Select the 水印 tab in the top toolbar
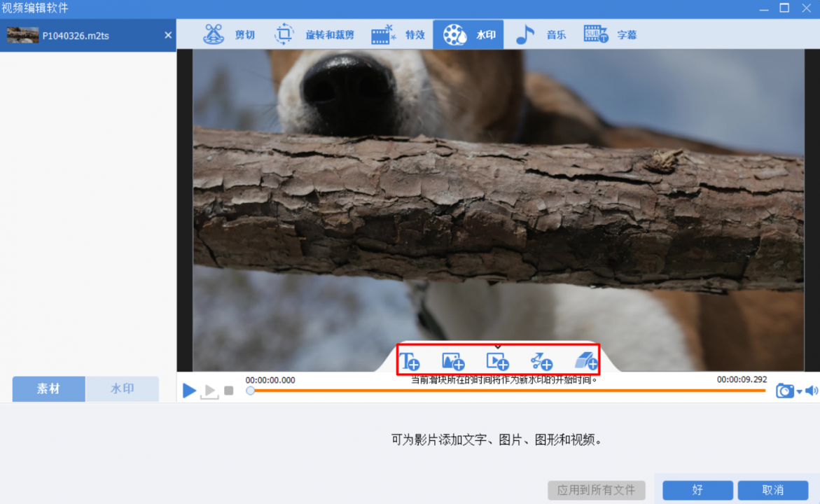The height and width of the screenshot is (504, 820). 468,34
